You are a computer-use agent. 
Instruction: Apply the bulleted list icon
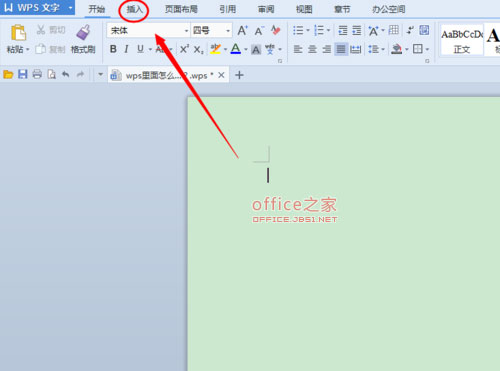point(298,31)
